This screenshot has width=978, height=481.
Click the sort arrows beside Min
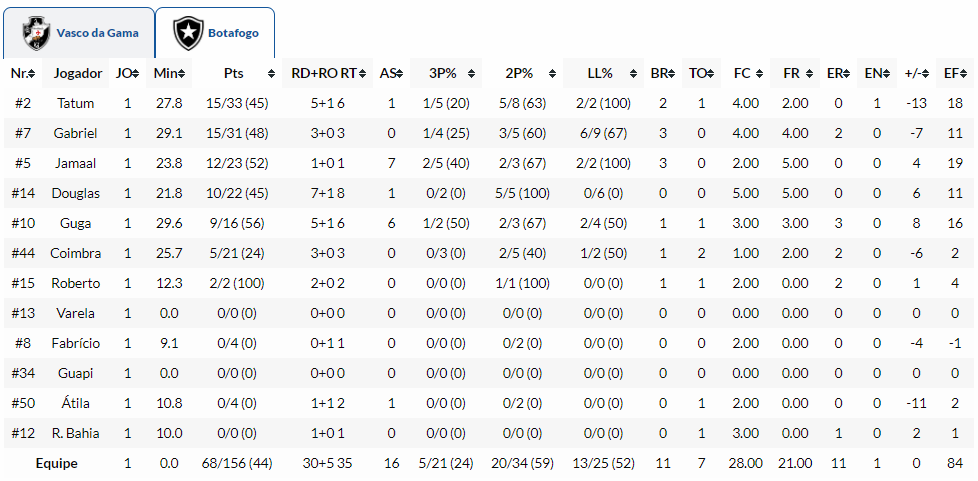[x=180, y=74]
